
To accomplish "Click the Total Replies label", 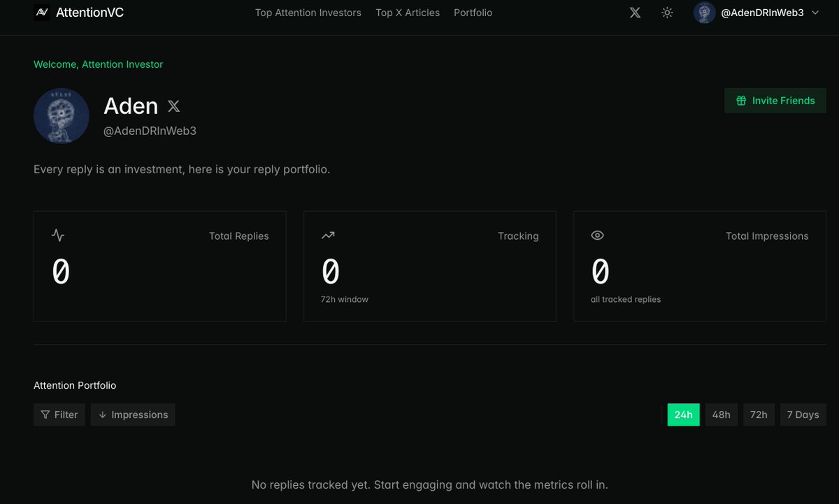I will (239, 236).
